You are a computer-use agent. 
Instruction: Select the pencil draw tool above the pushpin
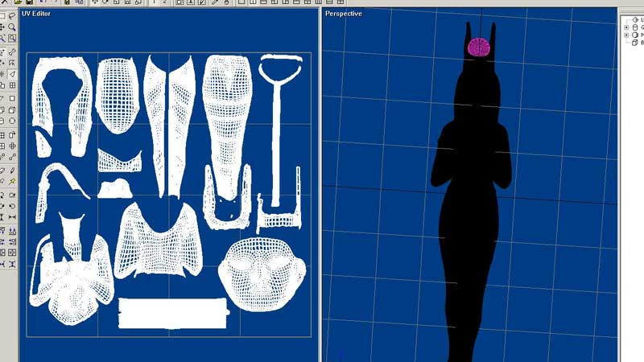(x=12, y=171)
